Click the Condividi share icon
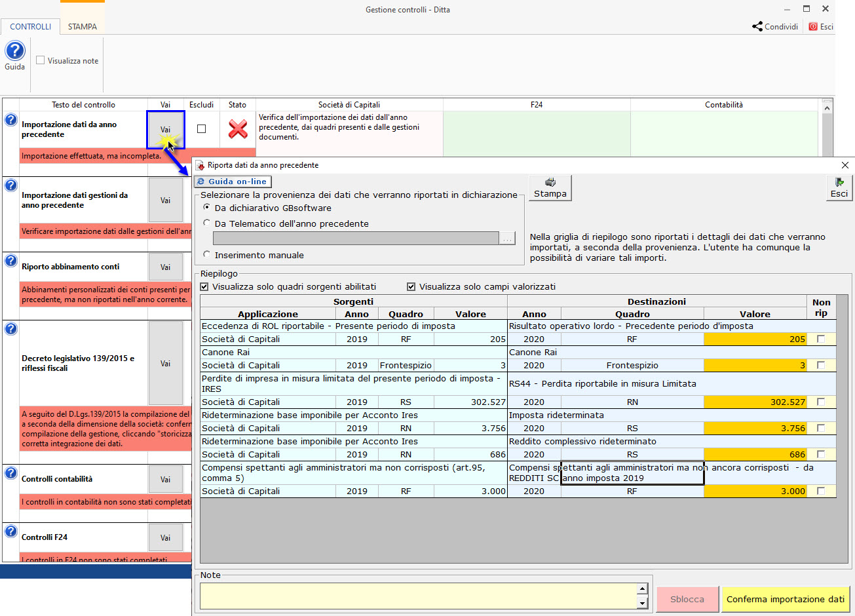 point(757,27)
